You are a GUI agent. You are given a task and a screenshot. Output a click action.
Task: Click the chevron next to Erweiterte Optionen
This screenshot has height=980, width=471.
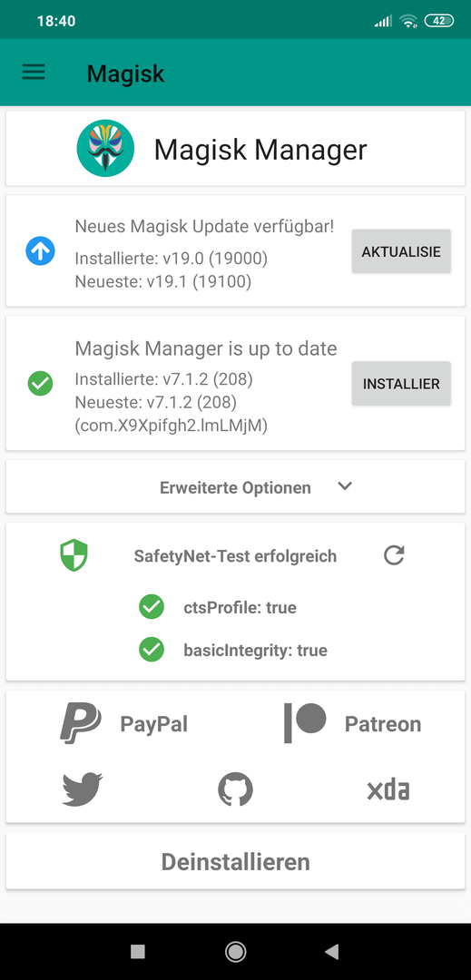tap(345, 486)
